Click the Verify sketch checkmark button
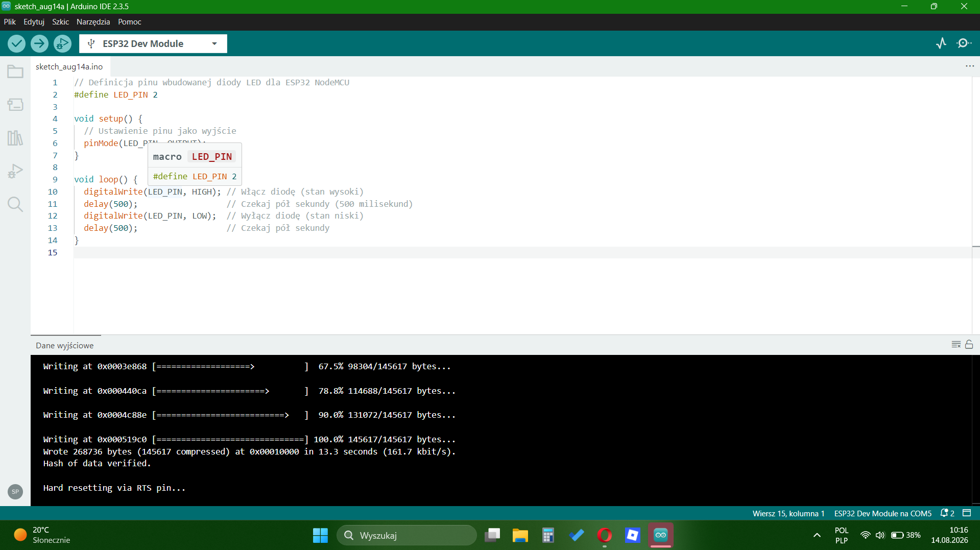Image resolution: width=980 pixels, height=550 pixels. pos(16,43)
